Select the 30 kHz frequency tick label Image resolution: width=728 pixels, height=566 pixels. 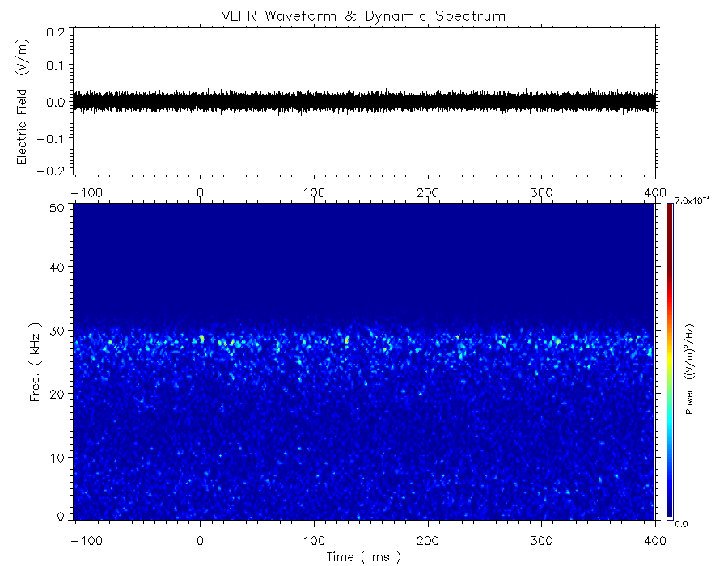point(57,331)
